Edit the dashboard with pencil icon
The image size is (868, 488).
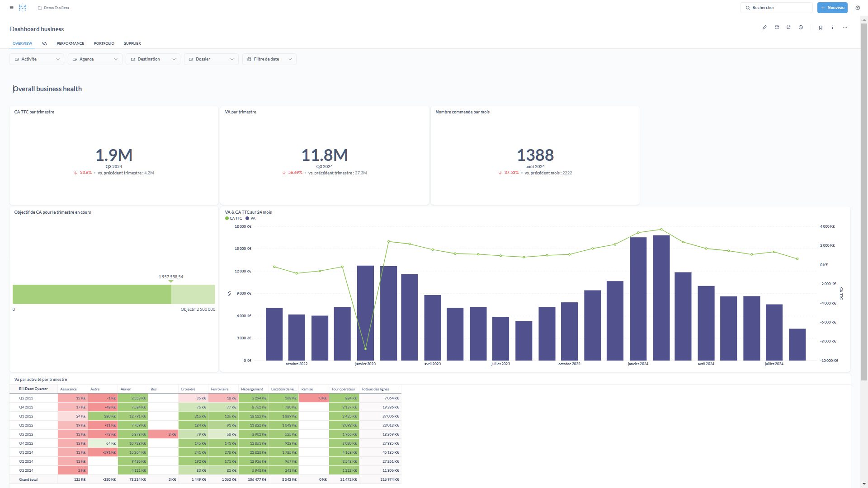pyautogui.click(x=764, y=28)
